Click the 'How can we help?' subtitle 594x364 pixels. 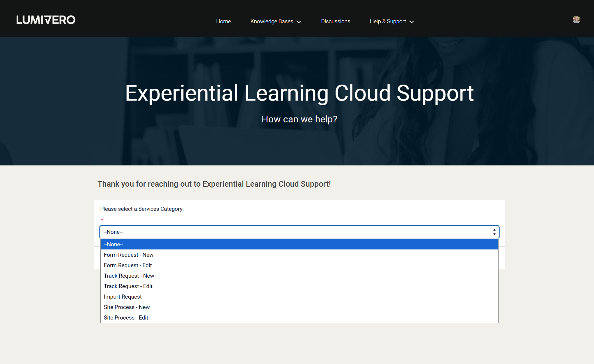coord(299,119)
